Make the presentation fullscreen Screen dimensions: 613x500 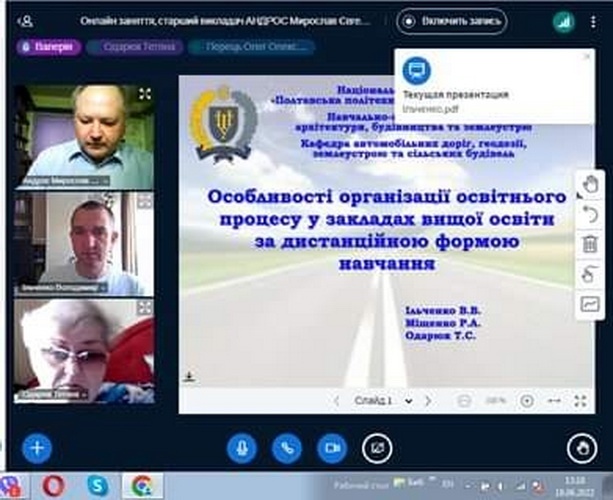[580, 400]
